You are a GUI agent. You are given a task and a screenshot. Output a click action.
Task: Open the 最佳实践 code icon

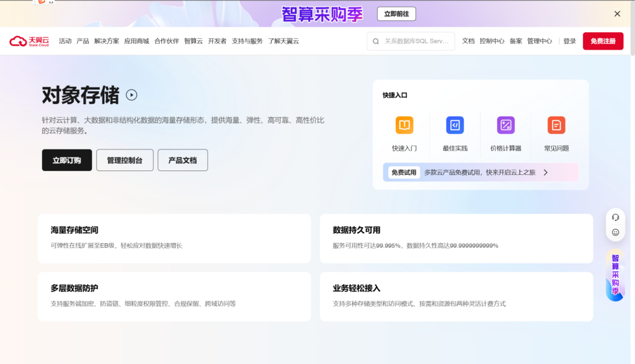point(455,125)
